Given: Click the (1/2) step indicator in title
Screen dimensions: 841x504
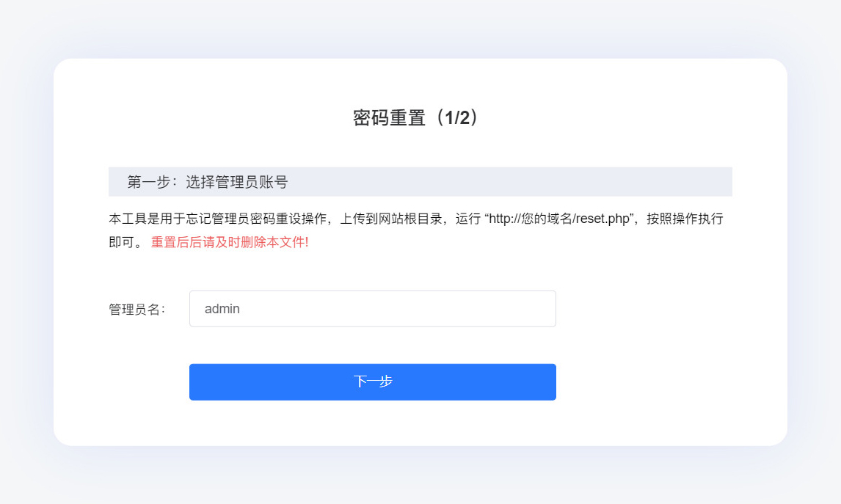Looking at the screenshot, I should coord(457,117).
